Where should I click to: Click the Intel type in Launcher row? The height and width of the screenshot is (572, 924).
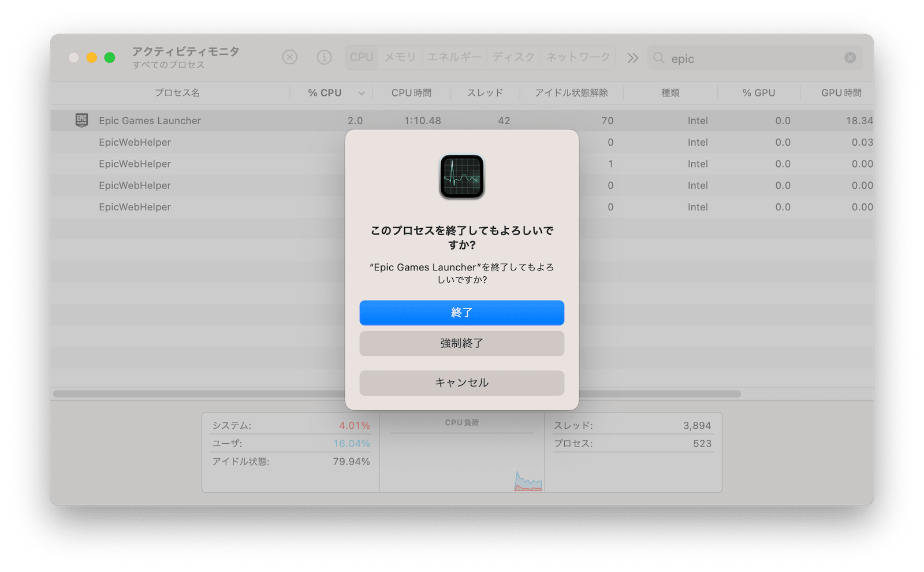pos(698,121)
